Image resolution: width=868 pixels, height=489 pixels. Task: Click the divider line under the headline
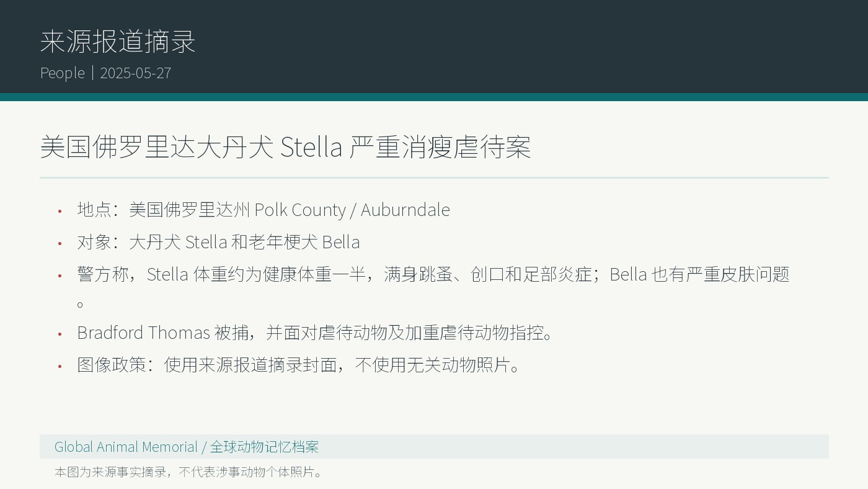pyautogui.click(x=434, y=177)
